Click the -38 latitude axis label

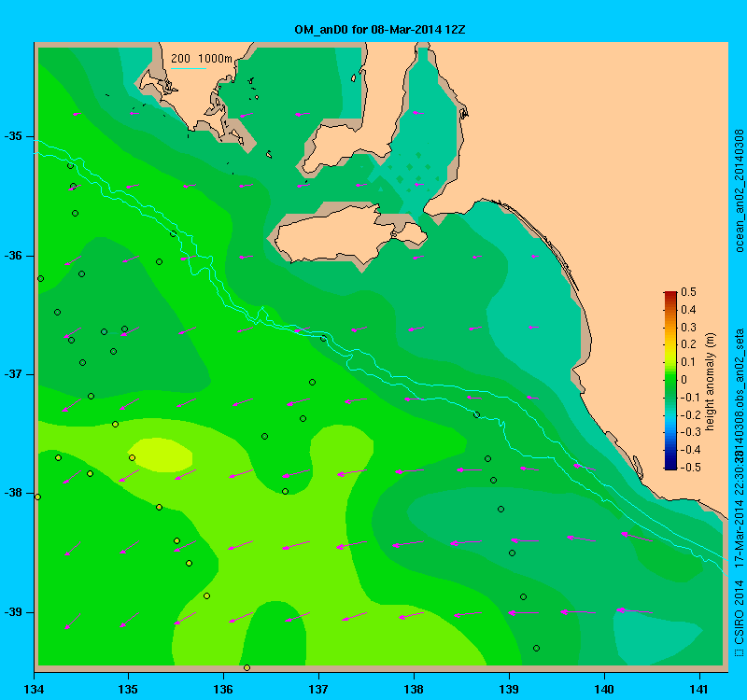click(13, 493)
